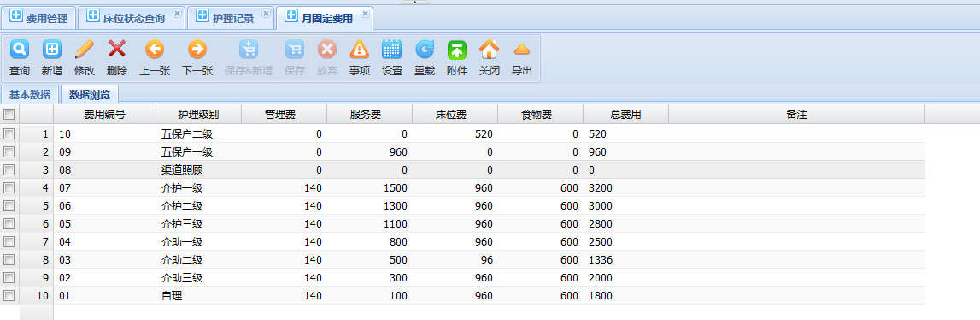Go to previous record with 上一张
The image size is (980, 320).
point(155,49)
